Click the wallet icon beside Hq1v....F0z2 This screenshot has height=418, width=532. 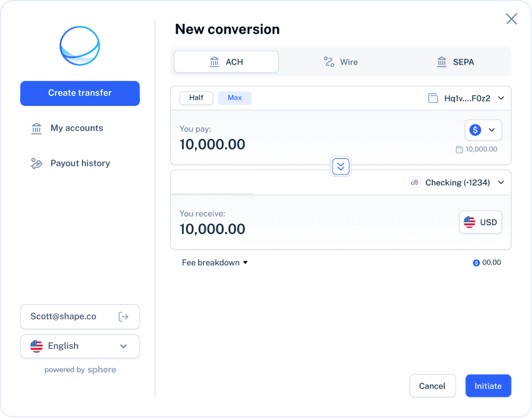pyautogui.click(x=433, y=98)
